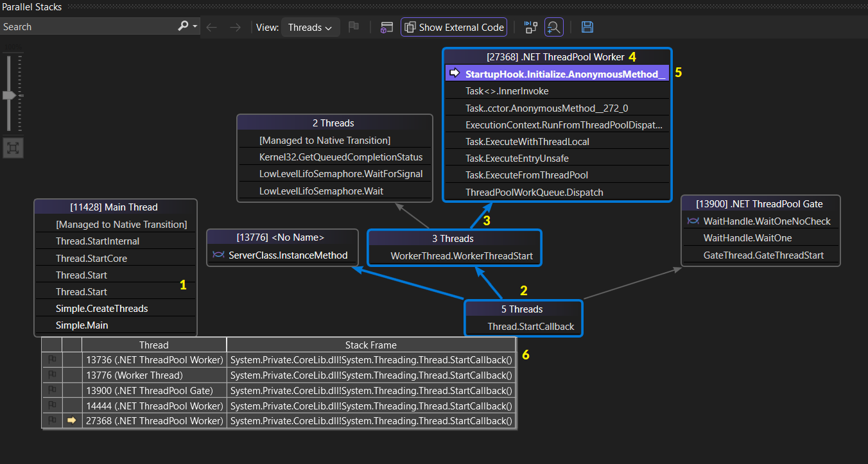
Task: Select the Main Thread node header
Action: 114,207
